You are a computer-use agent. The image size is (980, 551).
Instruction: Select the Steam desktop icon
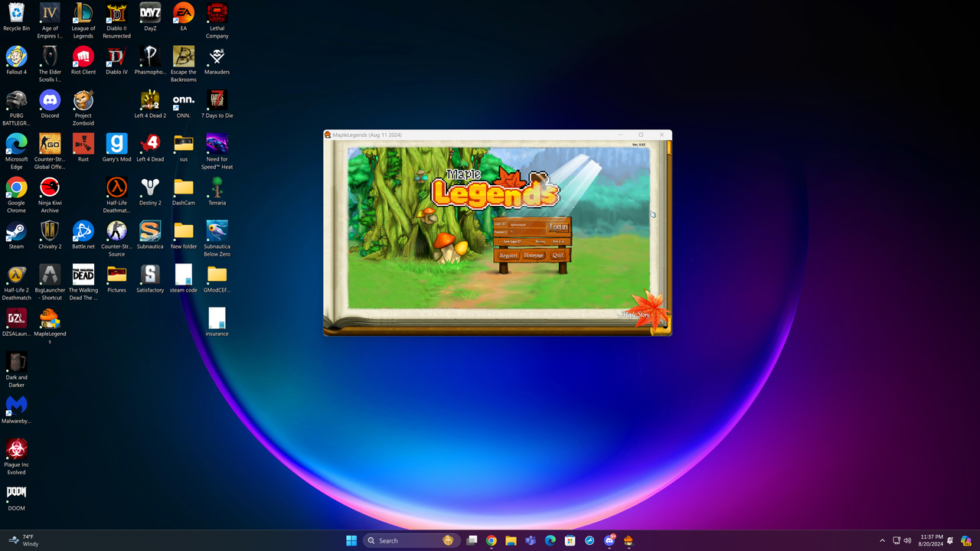(x=16, y=235)
